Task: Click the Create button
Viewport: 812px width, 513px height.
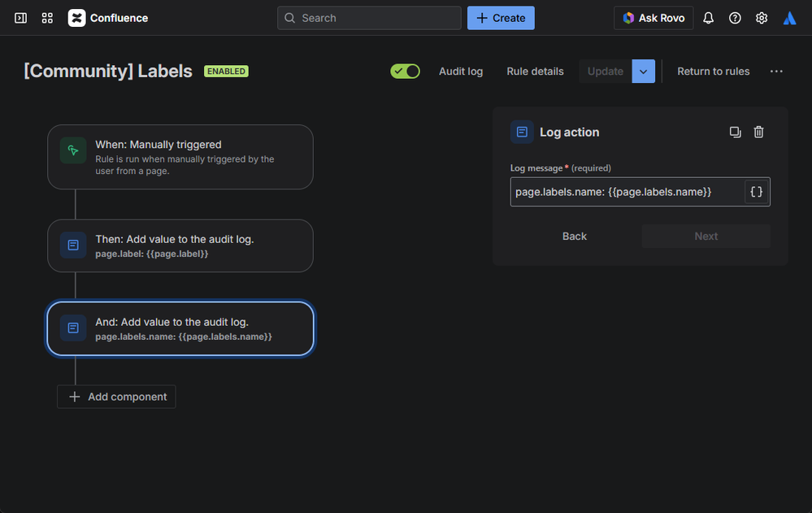Action: pyautogui.click(x=501, y=18)
